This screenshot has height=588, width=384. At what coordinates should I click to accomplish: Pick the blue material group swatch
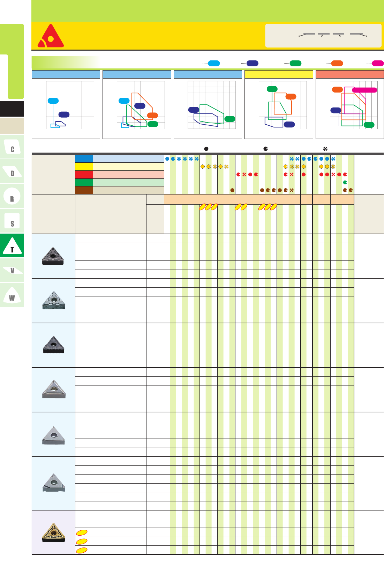[x=84, y=159]
